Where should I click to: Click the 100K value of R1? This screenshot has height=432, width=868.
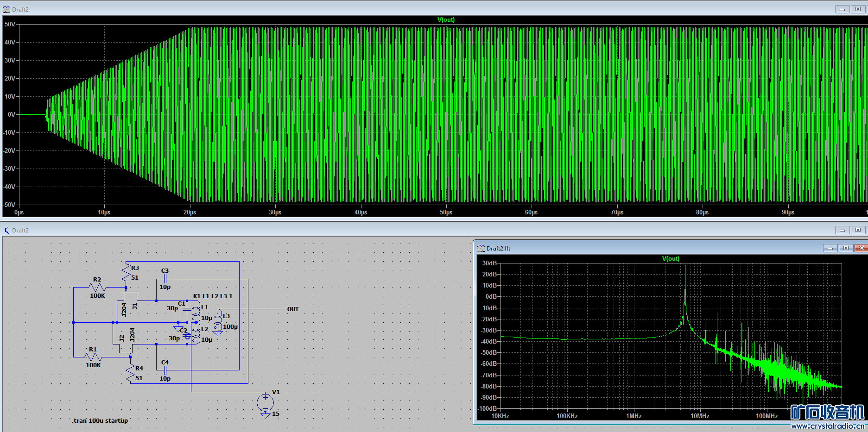[93, 365]
